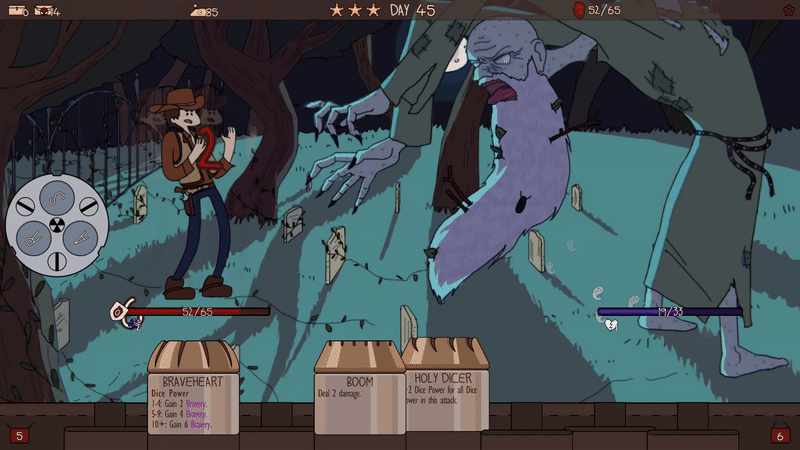Click the three stars difficulty indicator
800x450 pixels.
pyautogui.click(x=354, y=10)
